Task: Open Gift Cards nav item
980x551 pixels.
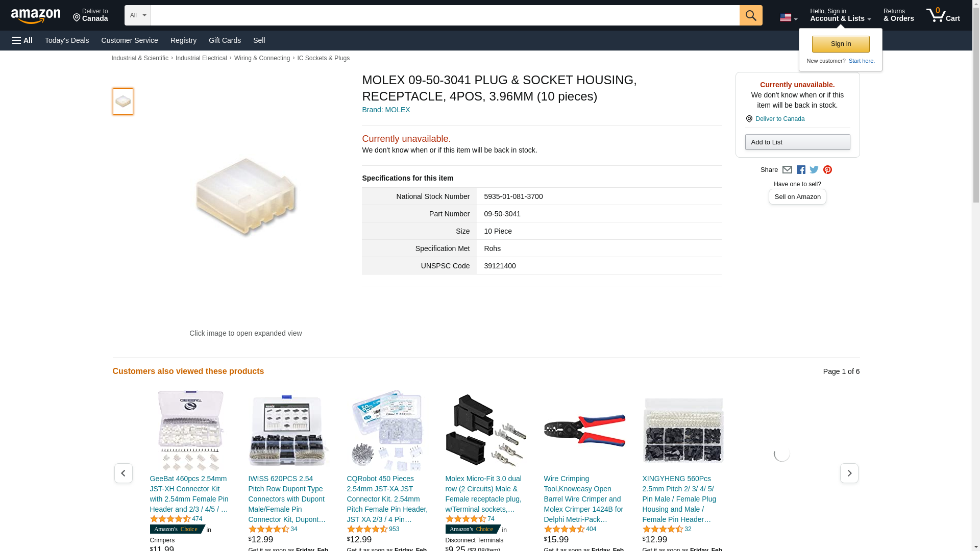Action: coord(225,40)
